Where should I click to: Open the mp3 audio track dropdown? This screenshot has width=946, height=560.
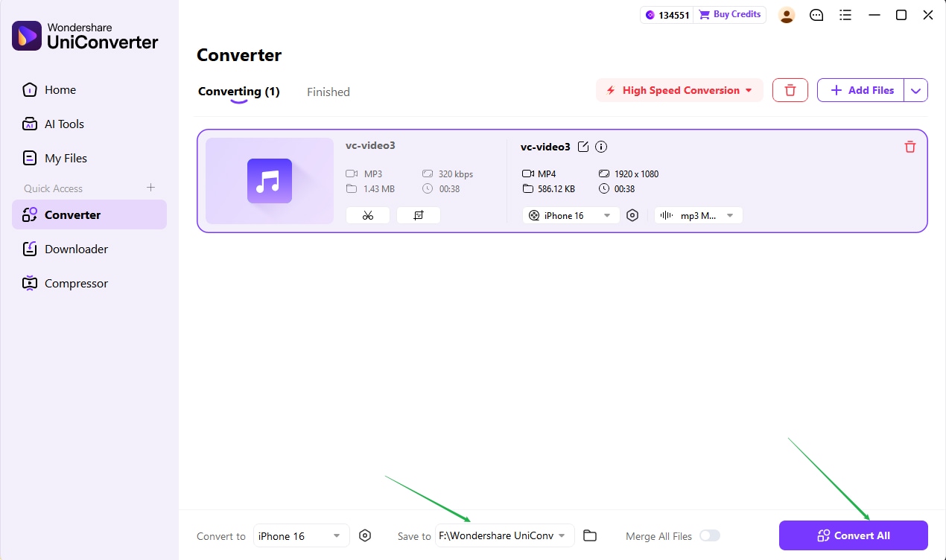[699, 215]
